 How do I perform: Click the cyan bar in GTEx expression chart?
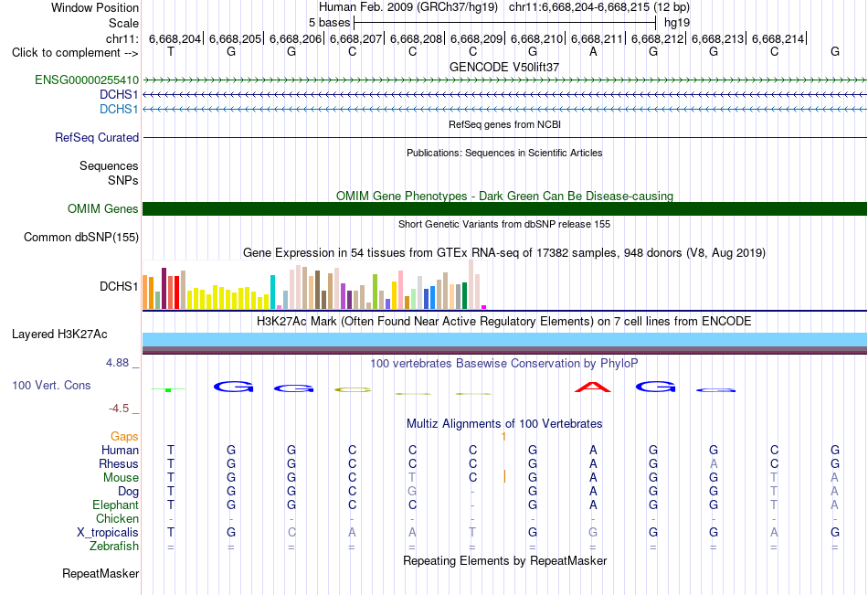pyautogui.click(x=273, y=292)
